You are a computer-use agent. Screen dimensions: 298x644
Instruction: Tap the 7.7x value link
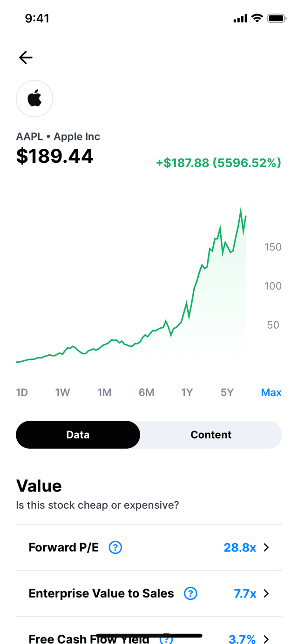point(245,593)
